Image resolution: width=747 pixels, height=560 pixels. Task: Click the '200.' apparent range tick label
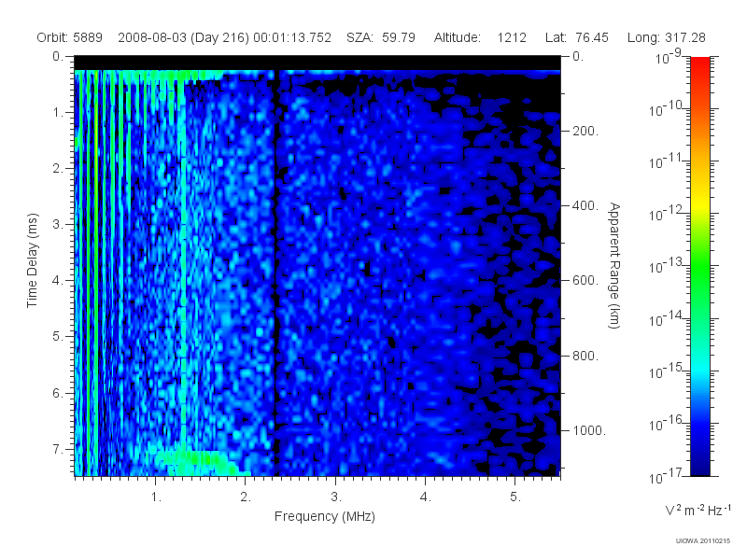tap(585, 131)
